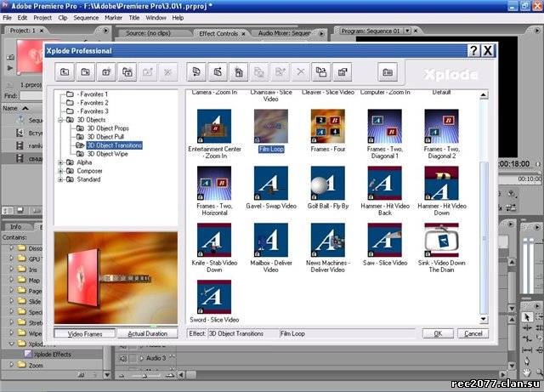Choose the Frames - Two, Diagonal 1 effect
The height and width of the screenshot is (392, 544).
[385, 126]
